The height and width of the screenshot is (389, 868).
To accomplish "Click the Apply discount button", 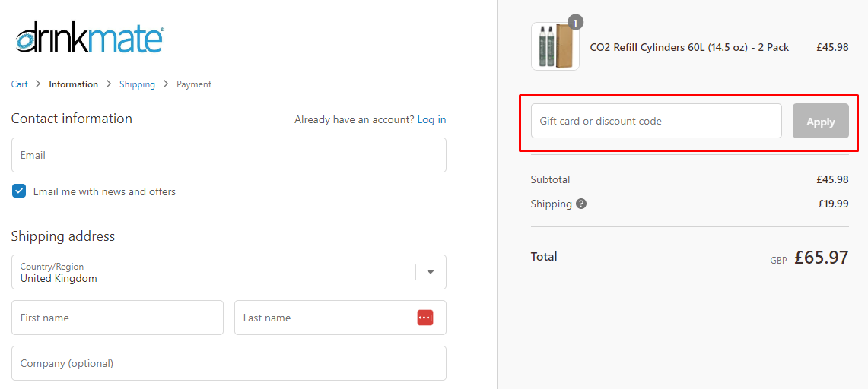I will click(820, 121).
